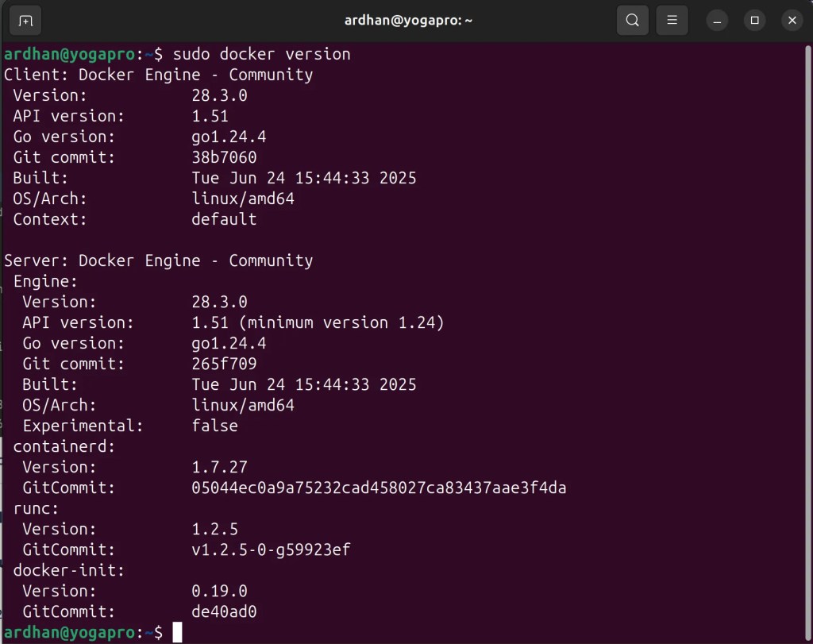Minimize the terminal window
This screenshot has width=813, height=644.
tap(717, 21)
